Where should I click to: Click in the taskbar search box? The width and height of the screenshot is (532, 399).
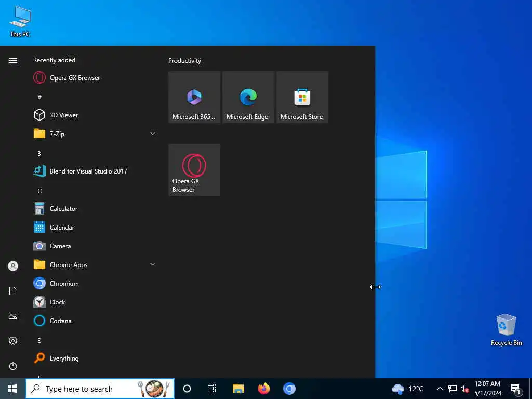point(100,389)
